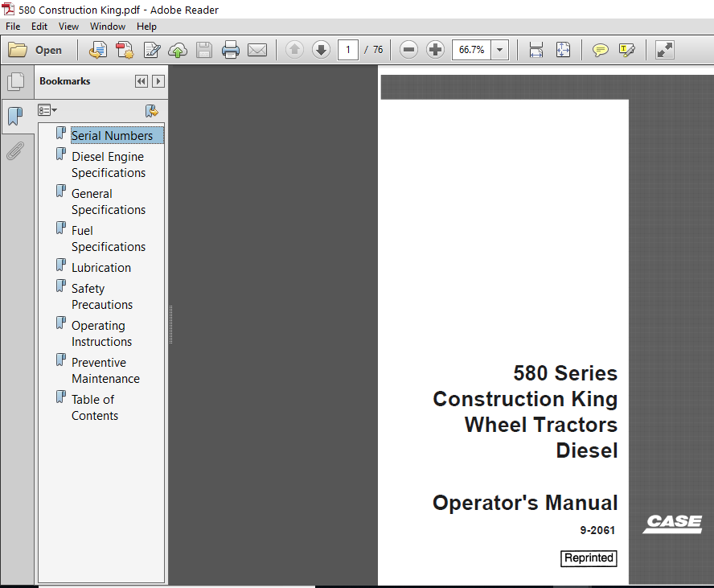Jump to the Safety Precautions bookmark

tap(102, 296)
